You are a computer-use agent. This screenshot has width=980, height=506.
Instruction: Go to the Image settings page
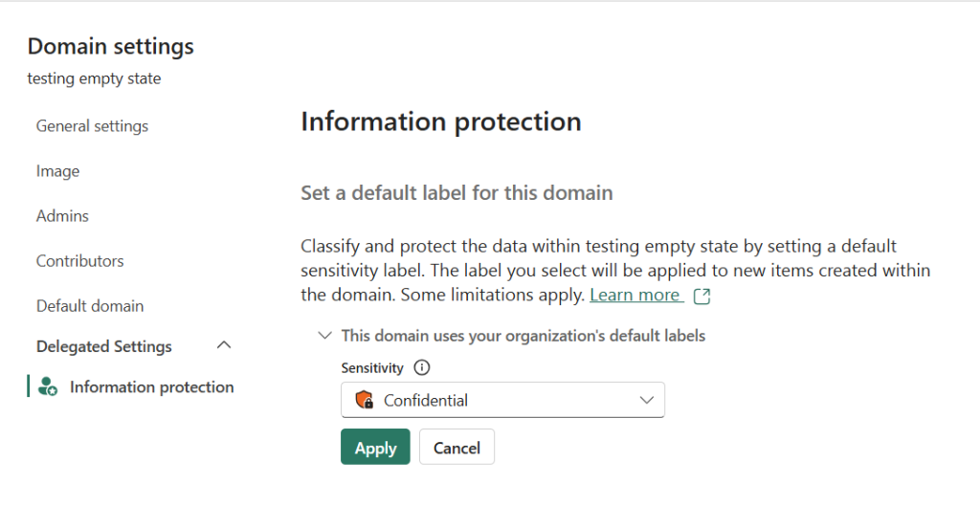click(57, 171)
